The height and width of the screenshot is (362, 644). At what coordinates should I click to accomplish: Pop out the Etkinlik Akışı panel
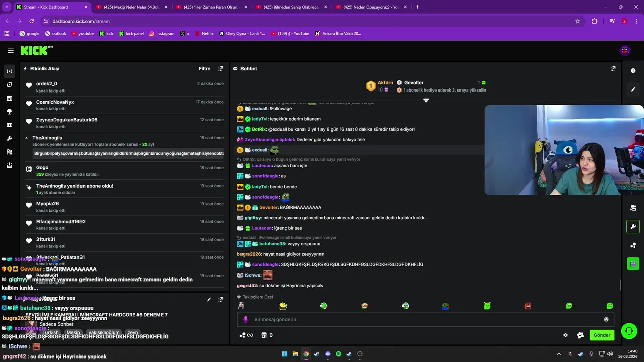coord(221,69)
